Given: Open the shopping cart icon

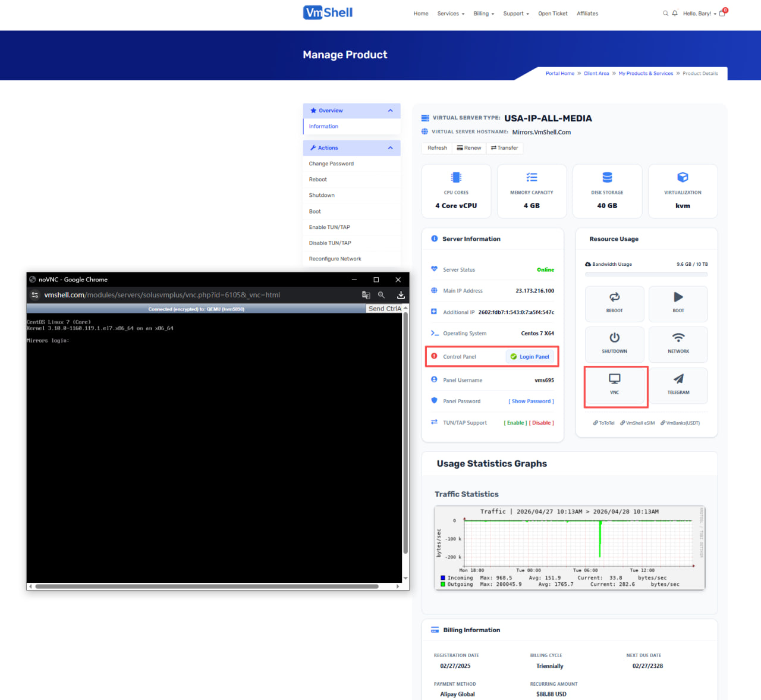Looking at the screenshot, I should pyautogui.click(x=722, y=12).
